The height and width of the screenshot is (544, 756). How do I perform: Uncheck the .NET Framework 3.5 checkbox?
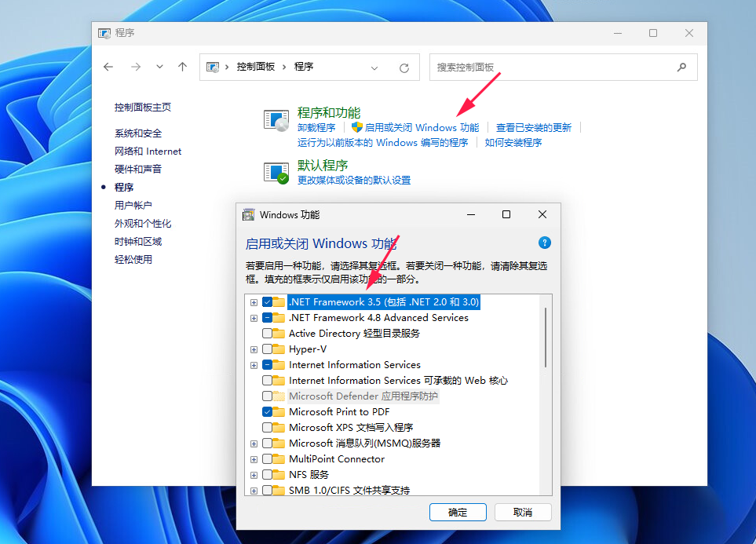[x=267, y=302]
